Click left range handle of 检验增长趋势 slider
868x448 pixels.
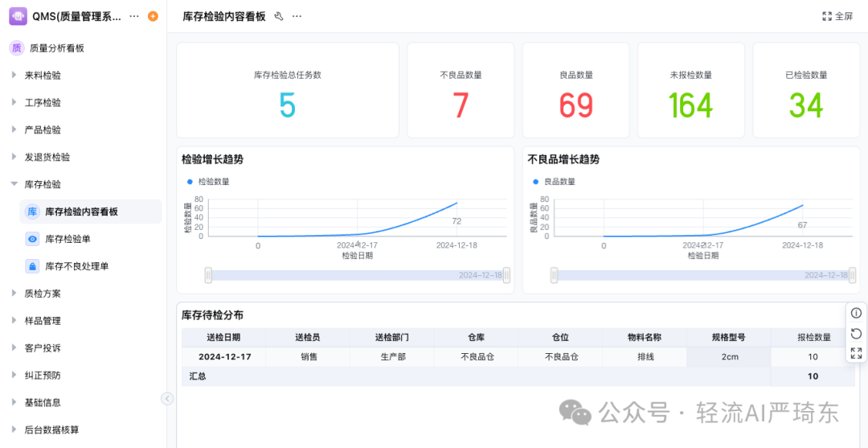[209, 275]
